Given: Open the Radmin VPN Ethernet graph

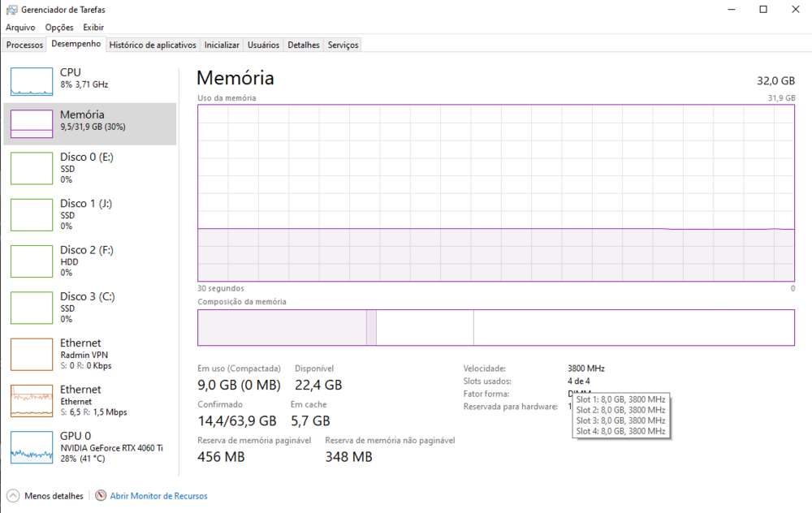Looking at the screenshot, I should [x=32, y=354].
